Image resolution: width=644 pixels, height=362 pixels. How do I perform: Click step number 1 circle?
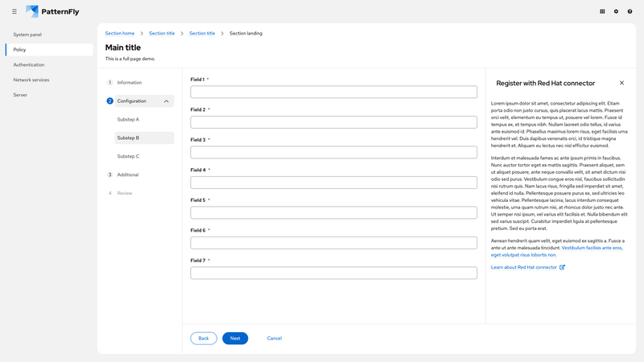(x=109, y=83)
